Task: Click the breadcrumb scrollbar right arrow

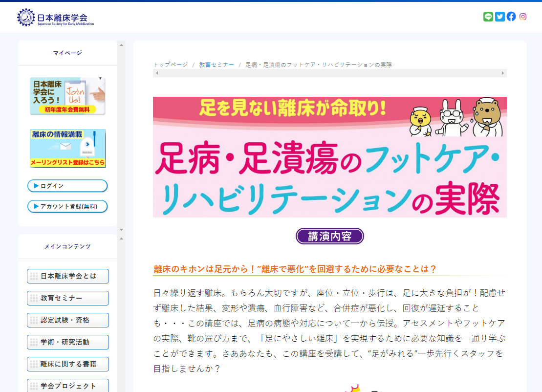Action: (x=503, y=73)
